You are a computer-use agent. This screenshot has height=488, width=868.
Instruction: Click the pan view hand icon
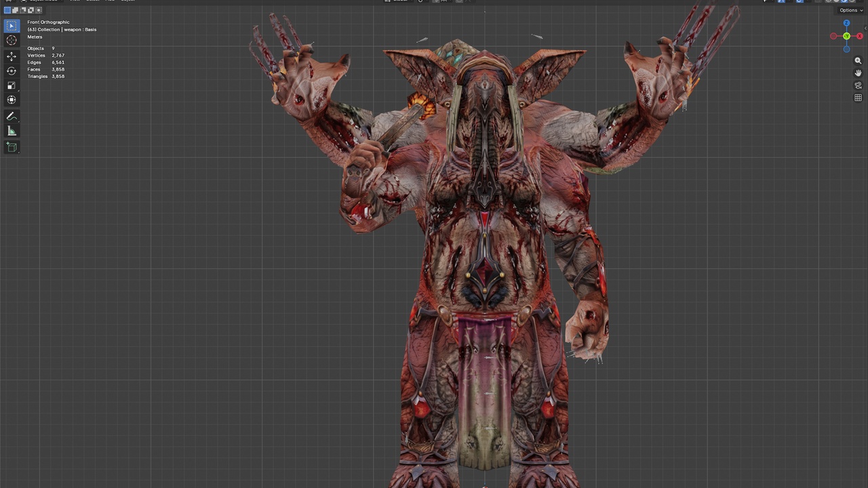pyautogui.click(x=858, y=73)
